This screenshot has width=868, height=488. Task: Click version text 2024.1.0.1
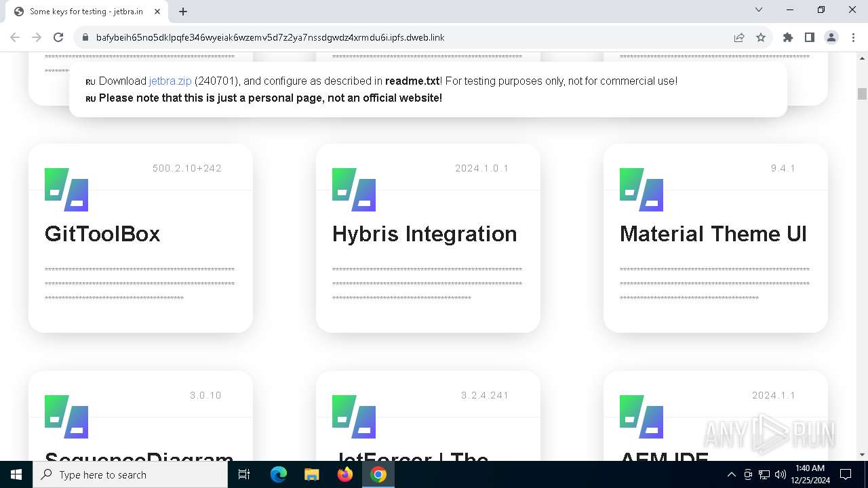coord(482,168)
